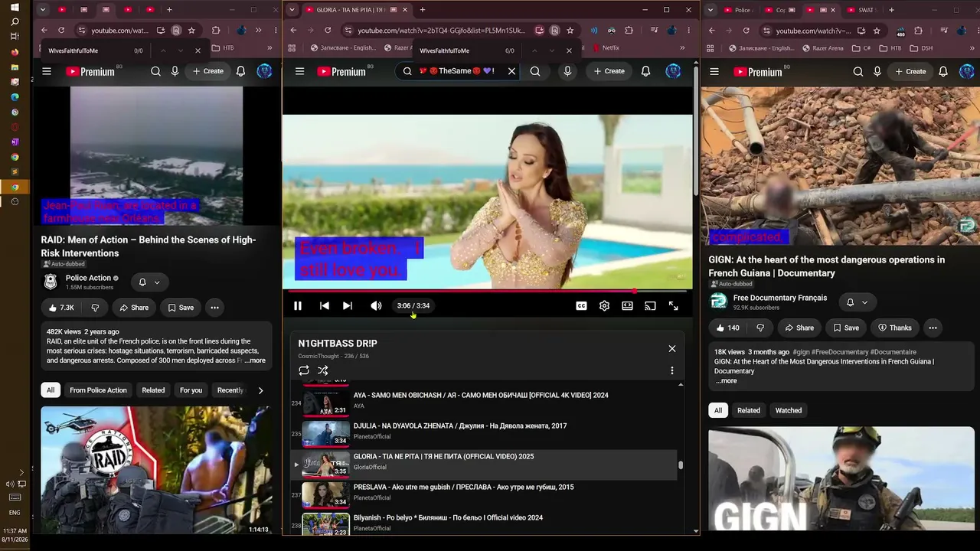The height and width of the screenshot is (551, 980).
Task: Close the N1GHTBASS DR!P playlist panel
Action: [672, 349]
